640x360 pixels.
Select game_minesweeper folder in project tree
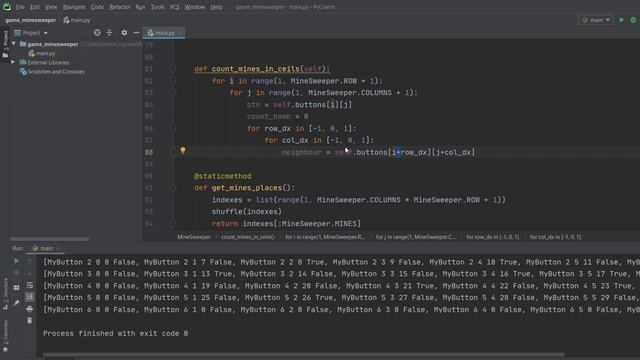[x=53, y=44]
